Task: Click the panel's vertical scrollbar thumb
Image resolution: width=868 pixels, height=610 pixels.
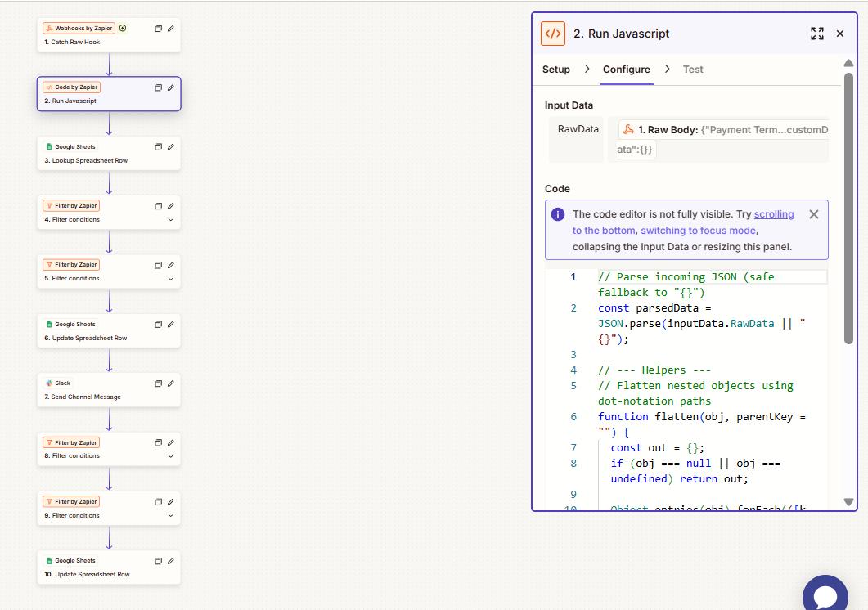Action: [x=848, y=209]
